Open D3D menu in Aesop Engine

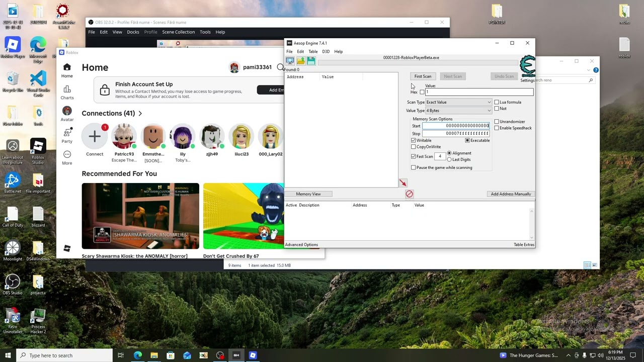tap(326, 51)
